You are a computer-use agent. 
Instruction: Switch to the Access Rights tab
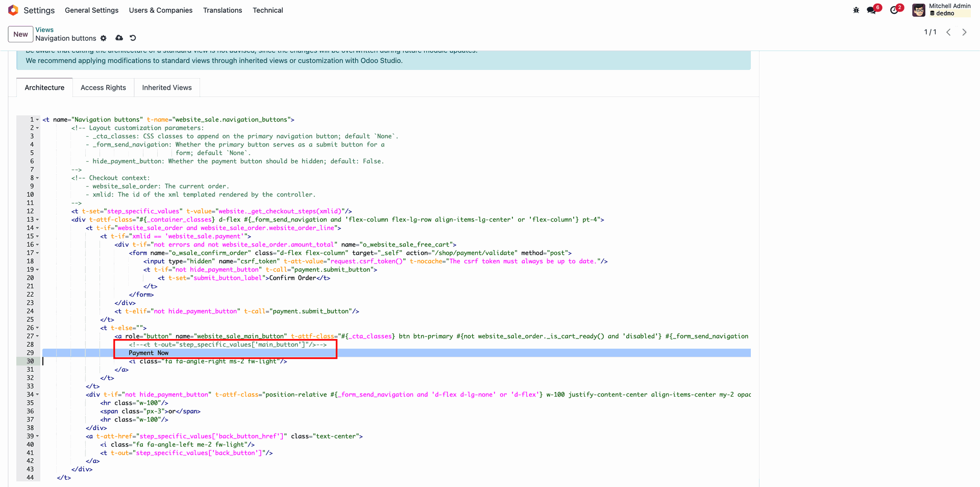pos(103,87)
